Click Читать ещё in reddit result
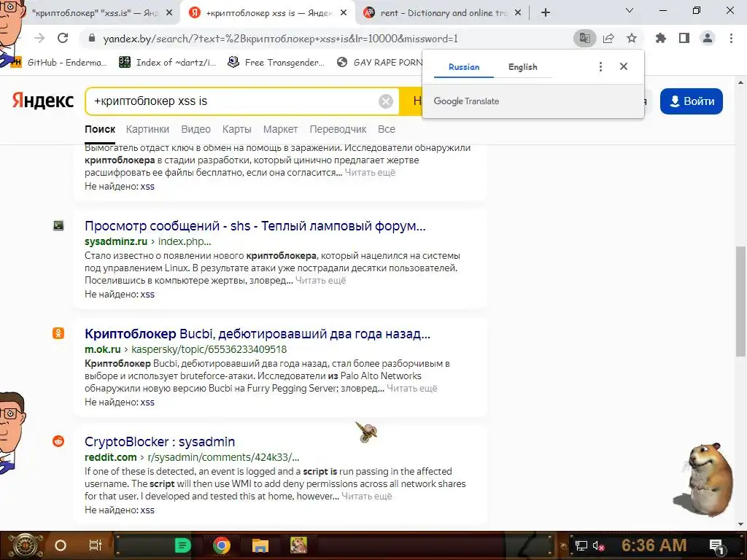Screen dimensions: 747x560 tap(367, 496)
